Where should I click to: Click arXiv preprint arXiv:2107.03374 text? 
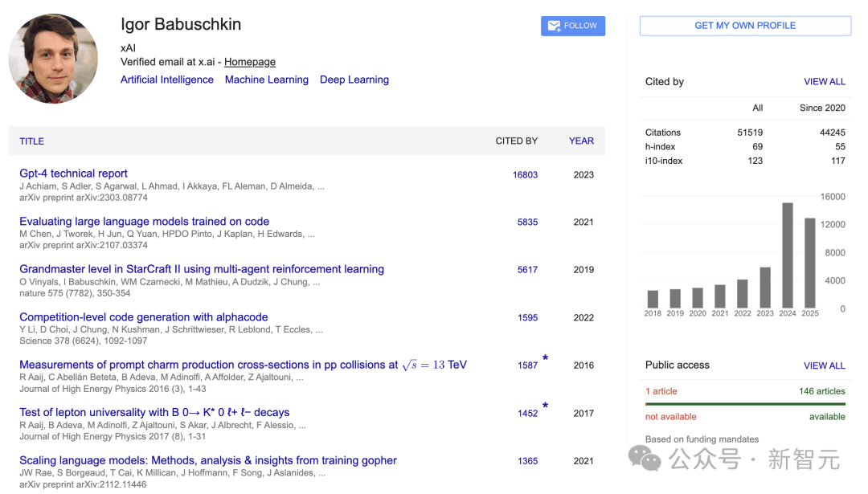pyautogui.click(x=84, y=245)
